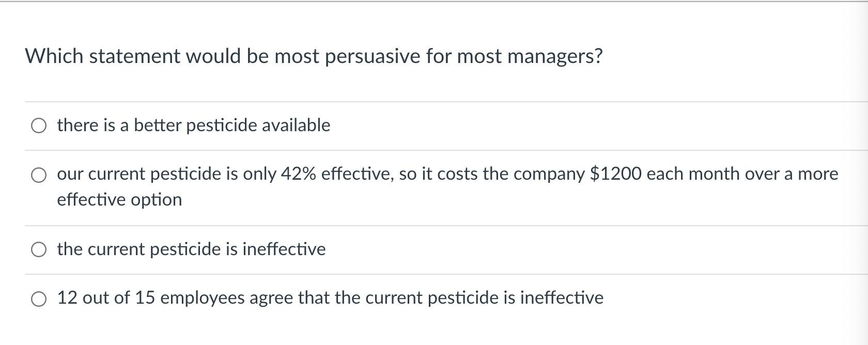Select "the current pesticide is ineffective" radio button

coord(39,250)
